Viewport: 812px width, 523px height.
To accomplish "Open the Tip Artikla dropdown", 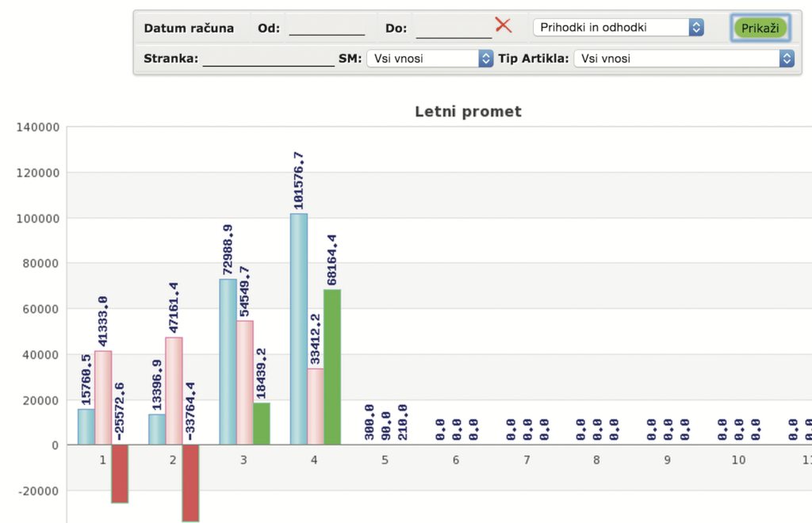I will (684, 59).
